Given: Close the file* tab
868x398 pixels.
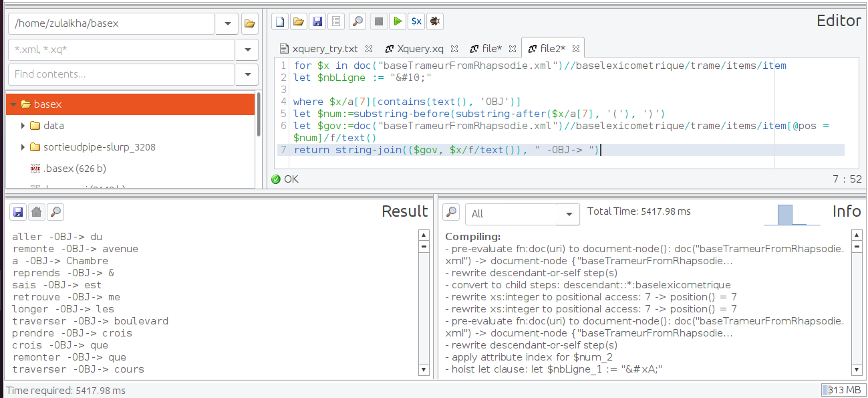Looking at the screenshot, I should 512,49.
